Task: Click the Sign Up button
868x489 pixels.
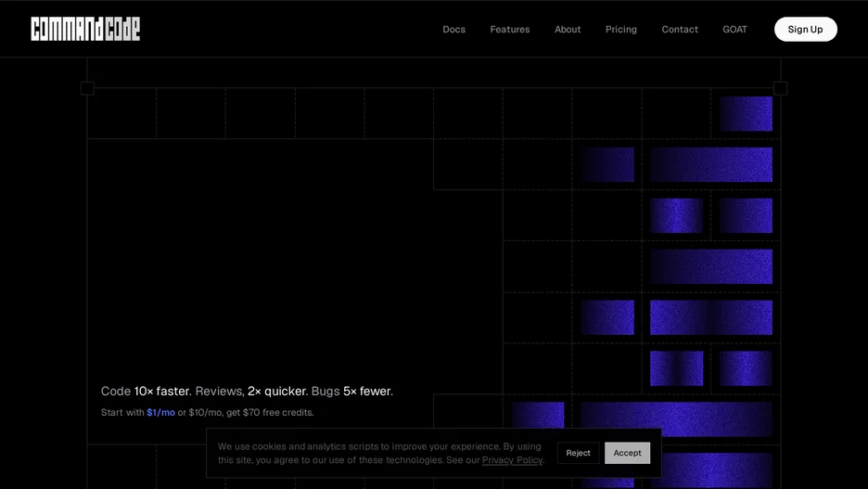Action: pos(806,30)
